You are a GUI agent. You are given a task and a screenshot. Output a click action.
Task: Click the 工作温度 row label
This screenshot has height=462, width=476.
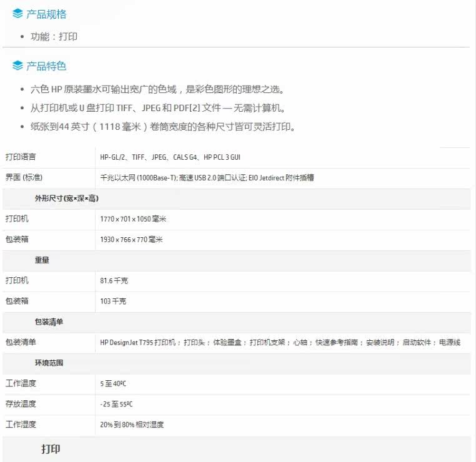(21, 383)
